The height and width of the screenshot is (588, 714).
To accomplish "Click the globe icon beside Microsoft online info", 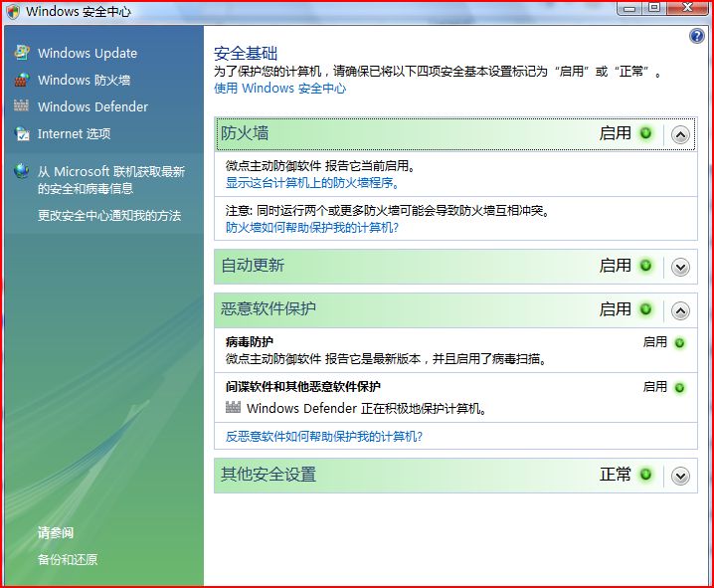I will (22, 171).
